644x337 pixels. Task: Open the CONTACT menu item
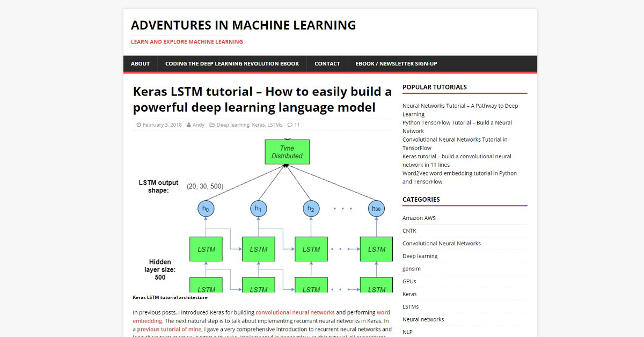pyautogui.click(x=327, y=63)
